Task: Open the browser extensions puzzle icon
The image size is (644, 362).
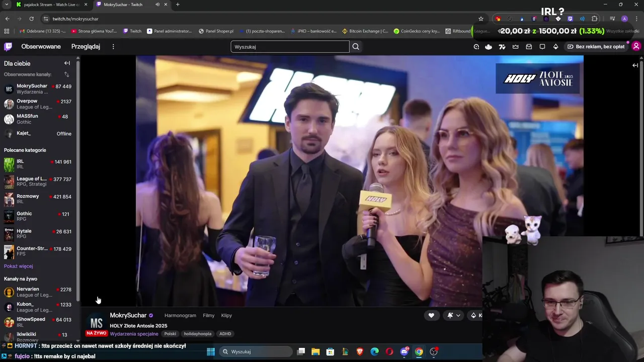Action: (595, 19)
